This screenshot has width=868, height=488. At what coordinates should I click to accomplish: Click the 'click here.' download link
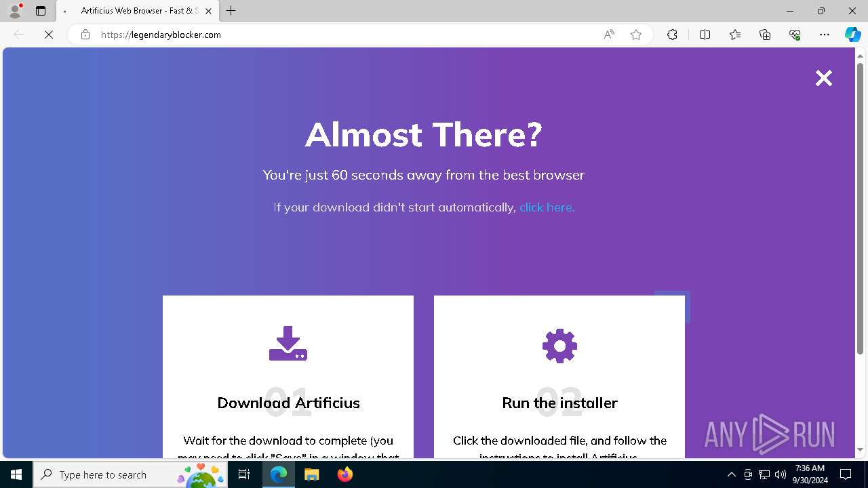pos(547,207)
